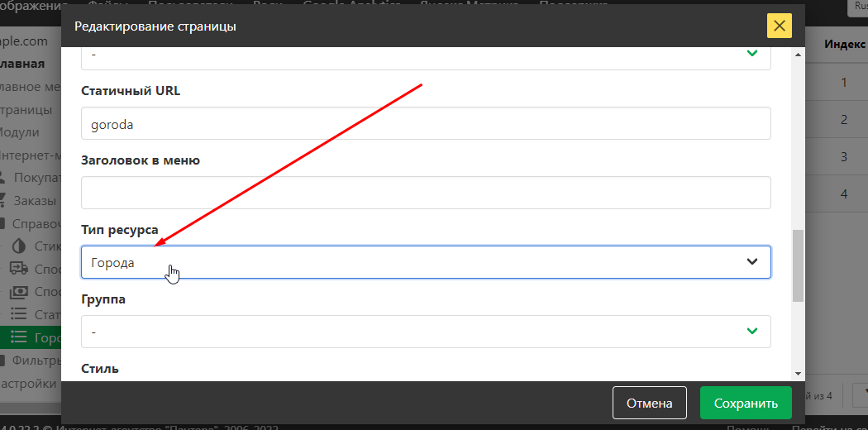Open the Тип ресурса dropdown
868x430 pixels.
426,262
